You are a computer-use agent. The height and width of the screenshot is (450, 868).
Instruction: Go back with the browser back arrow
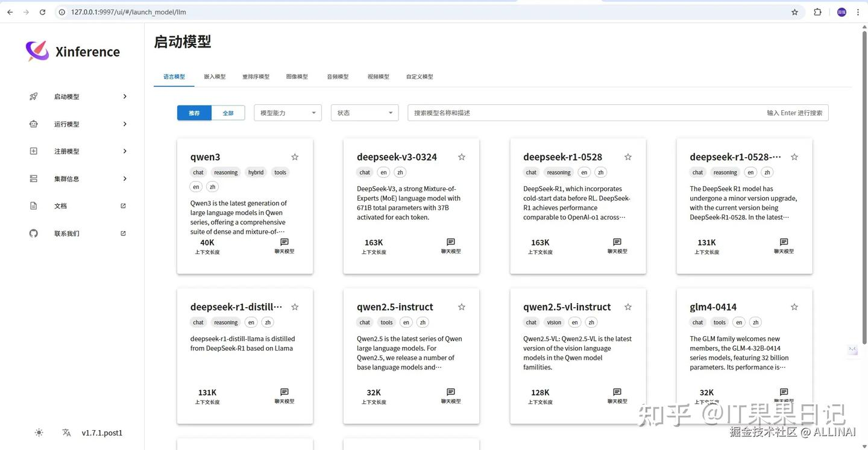pos(10,12)
